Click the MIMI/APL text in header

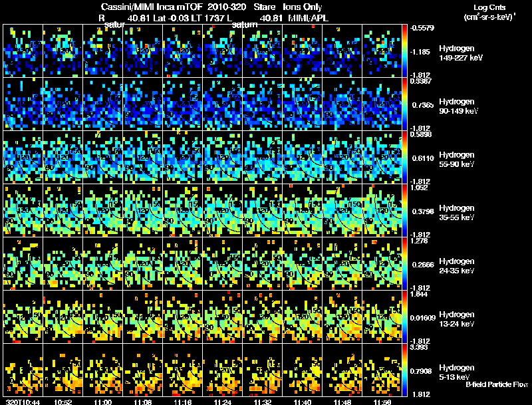click(308, 18)
